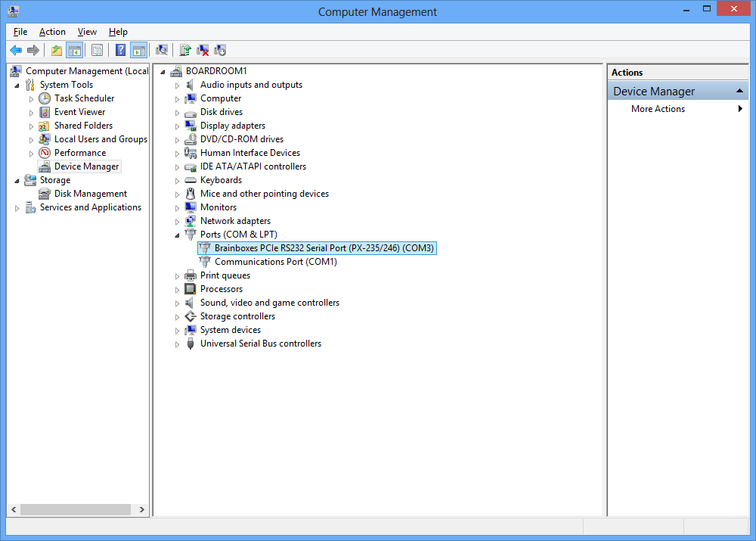Collapse the Ports (COM & LPT) node
756x541 pixels.
177,234
